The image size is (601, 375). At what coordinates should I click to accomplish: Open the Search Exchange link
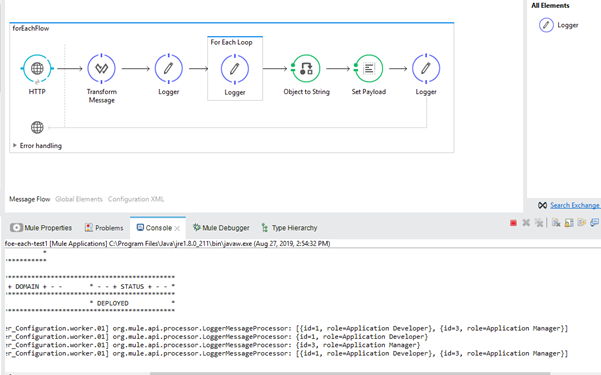pos(575,206)
